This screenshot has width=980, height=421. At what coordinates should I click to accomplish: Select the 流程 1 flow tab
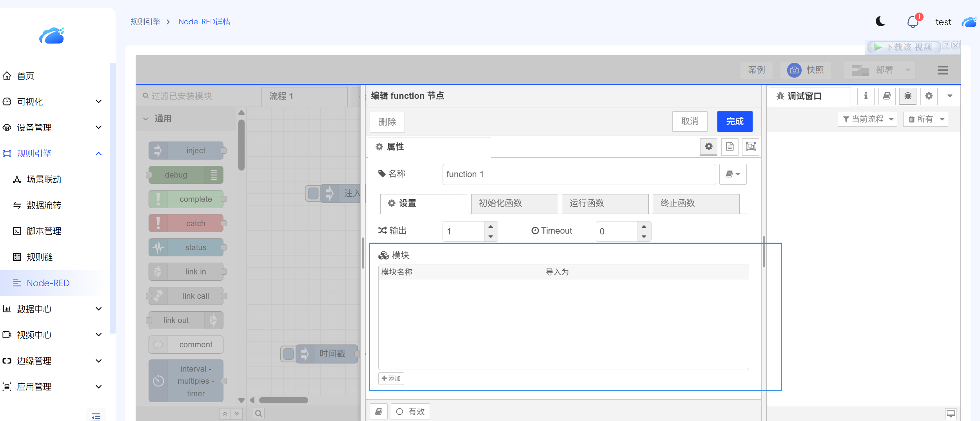305,96
